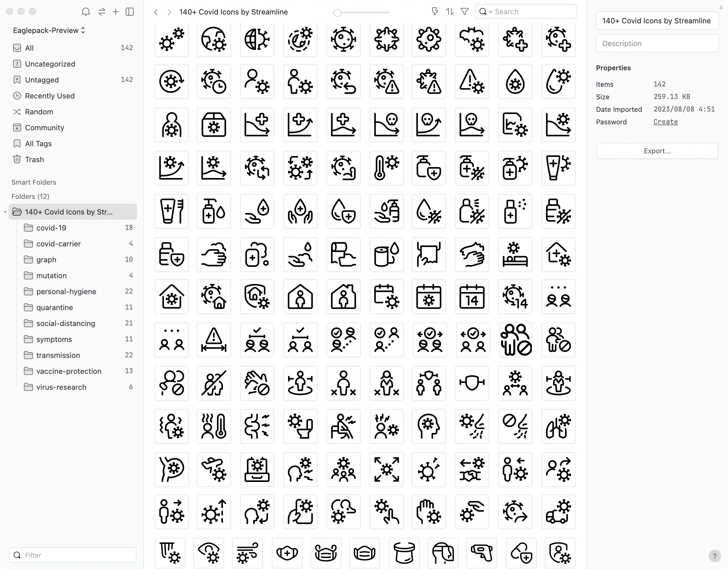Go forward with the right chevron
The width and height of the screenshot is (728, 569).
169,12
